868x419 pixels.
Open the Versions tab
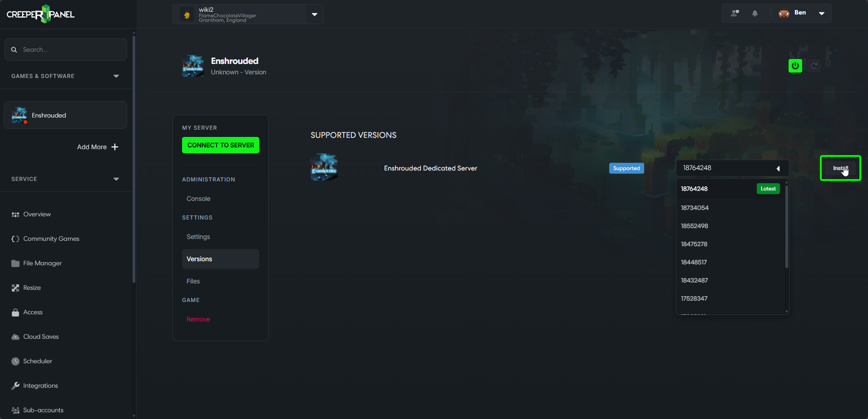(221, 259)
